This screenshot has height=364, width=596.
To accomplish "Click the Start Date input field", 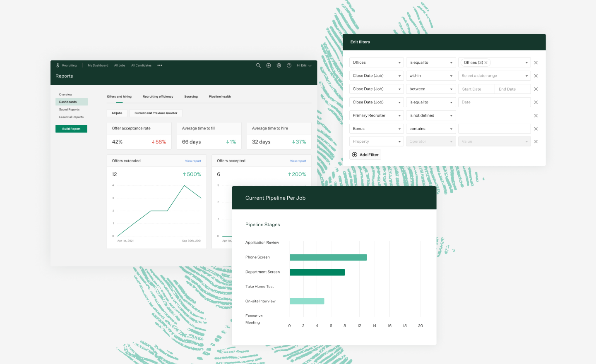I will pos(476,89).
